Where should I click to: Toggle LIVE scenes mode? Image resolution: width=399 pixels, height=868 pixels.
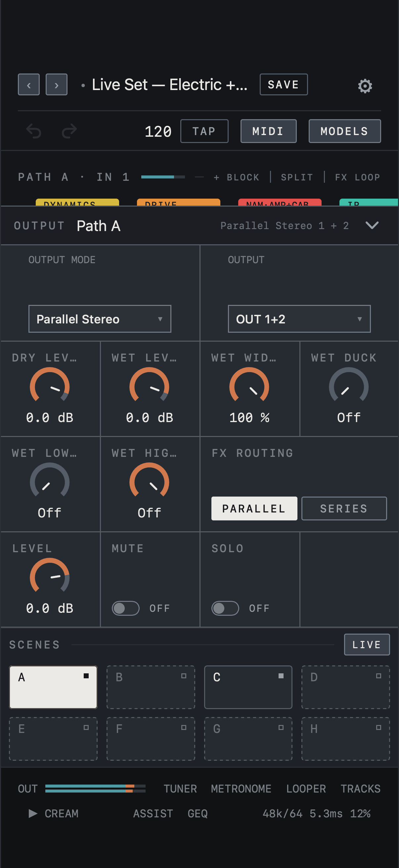(367, 645)
